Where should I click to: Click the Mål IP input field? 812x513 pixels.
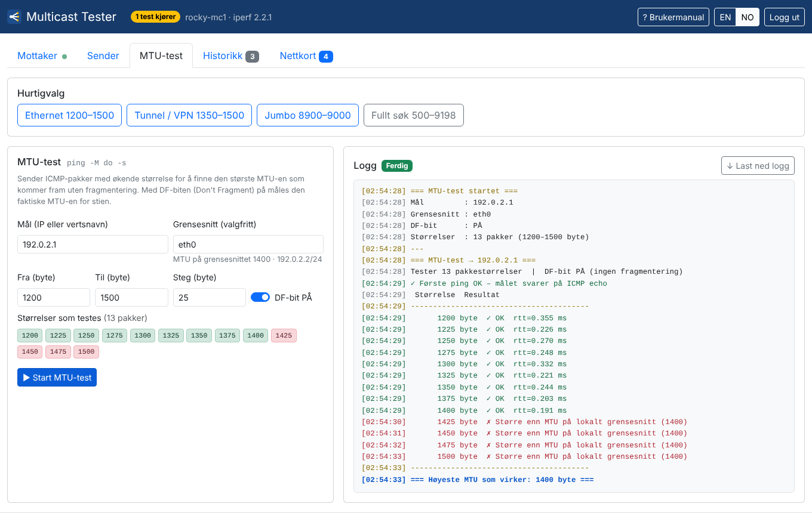tap(93, 245)
